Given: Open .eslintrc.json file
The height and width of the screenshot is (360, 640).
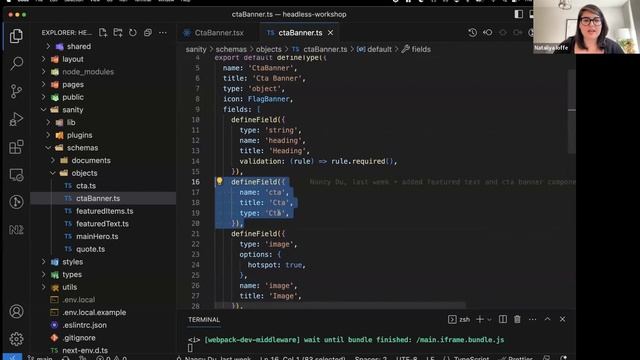Looking at the screenshot, I should coord(84,325).
